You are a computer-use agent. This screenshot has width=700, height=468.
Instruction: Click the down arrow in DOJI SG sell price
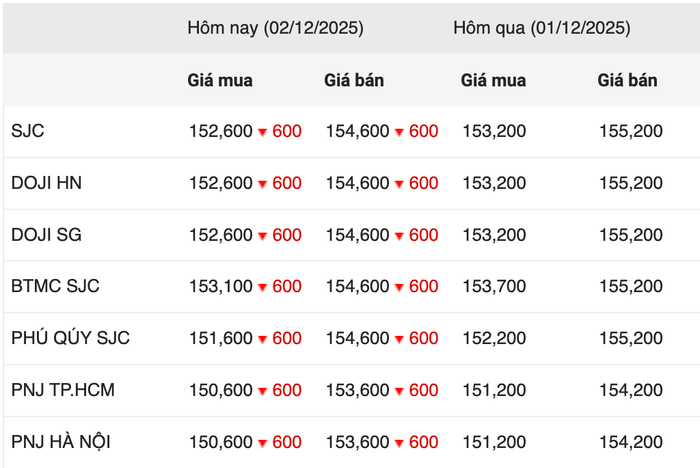coord(399,236)
